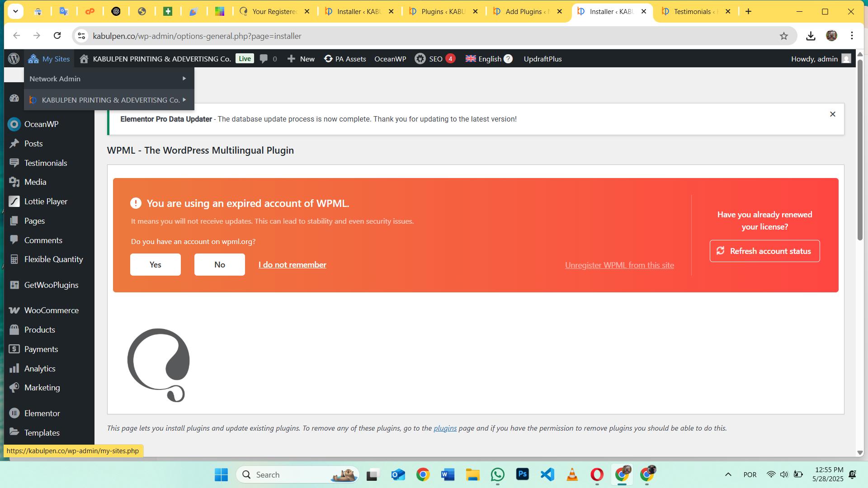Open the WordPress logo menu
Viewport: 868px width, 488px height.
coord(14,59)
